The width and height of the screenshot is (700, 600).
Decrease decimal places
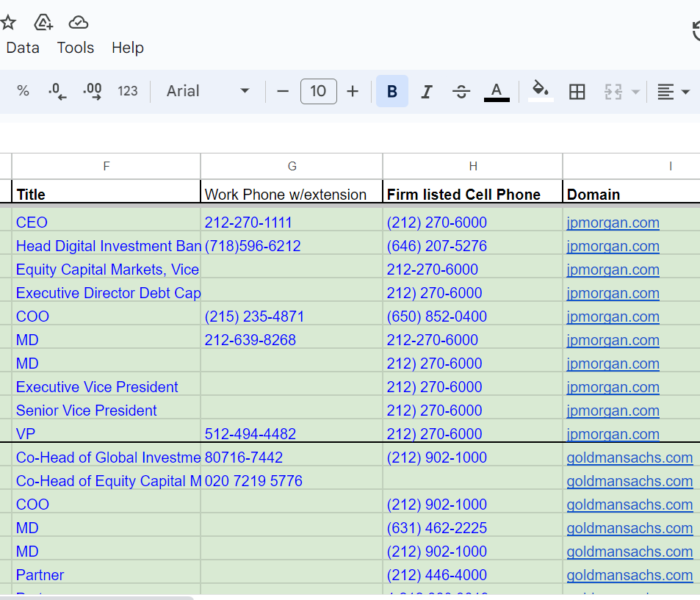tap(57, 91)
